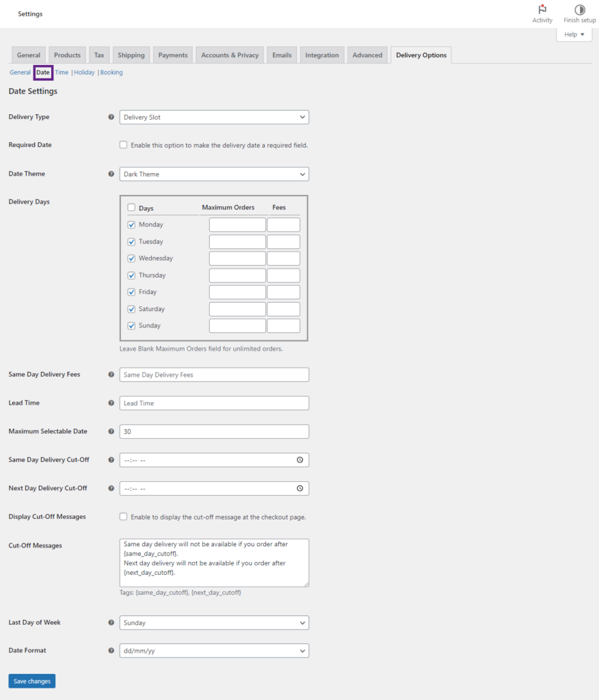Enable the Required Date checkbox

123,145
